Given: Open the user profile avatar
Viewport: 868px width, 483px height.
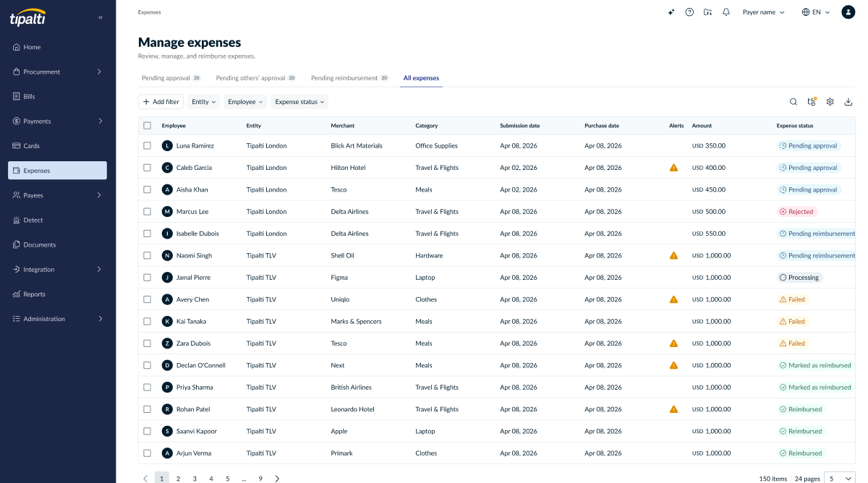Looking at the screenshot, I should coord(848,12).
